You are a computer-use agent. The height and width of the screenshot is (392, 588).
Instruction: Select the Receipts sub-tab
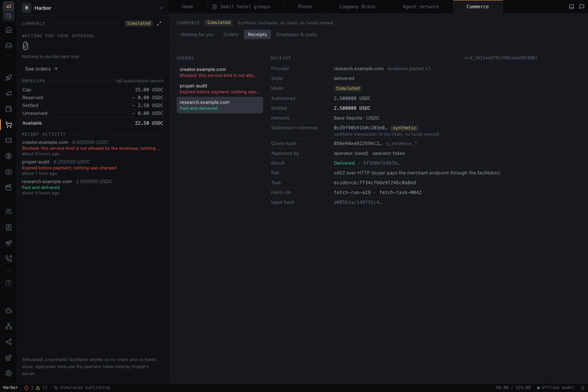pyautogui.click(x=258, y=34)
